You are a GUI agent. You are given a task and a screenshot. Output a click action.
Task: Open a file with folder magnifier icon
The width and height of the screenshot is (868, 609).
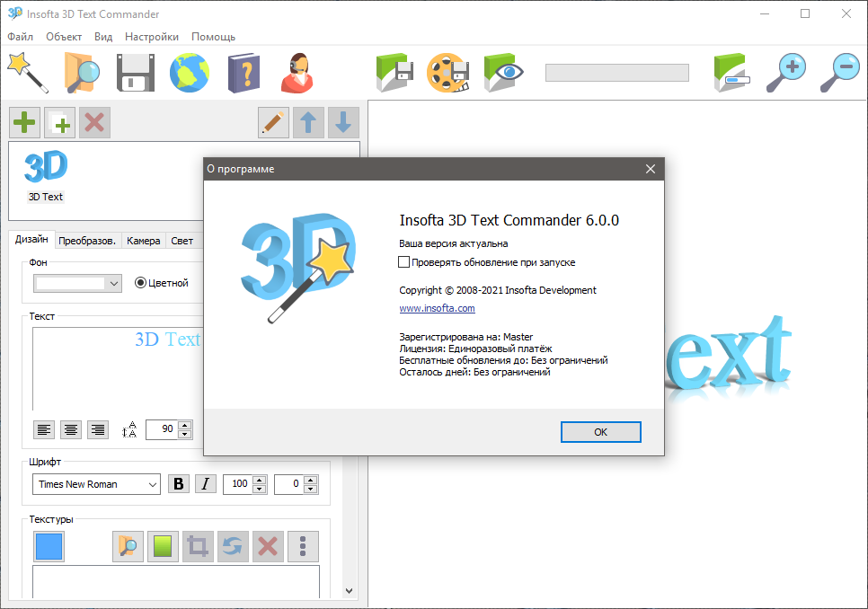click(x=82, y=73)
